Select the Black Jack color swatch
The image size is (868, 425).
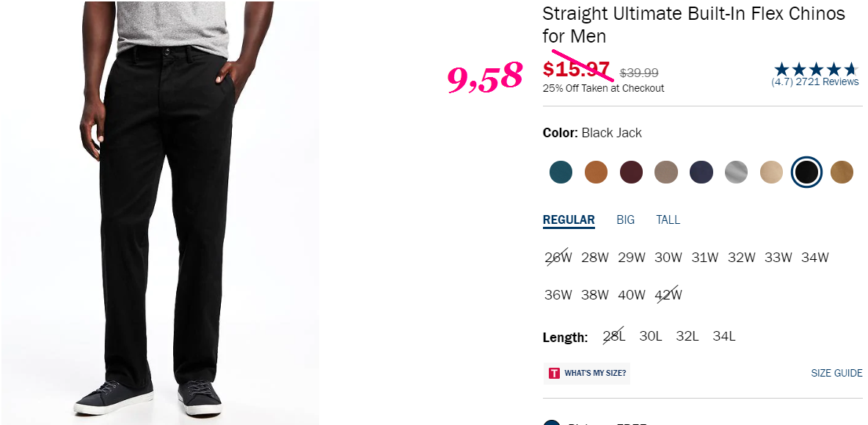[806, 172]
